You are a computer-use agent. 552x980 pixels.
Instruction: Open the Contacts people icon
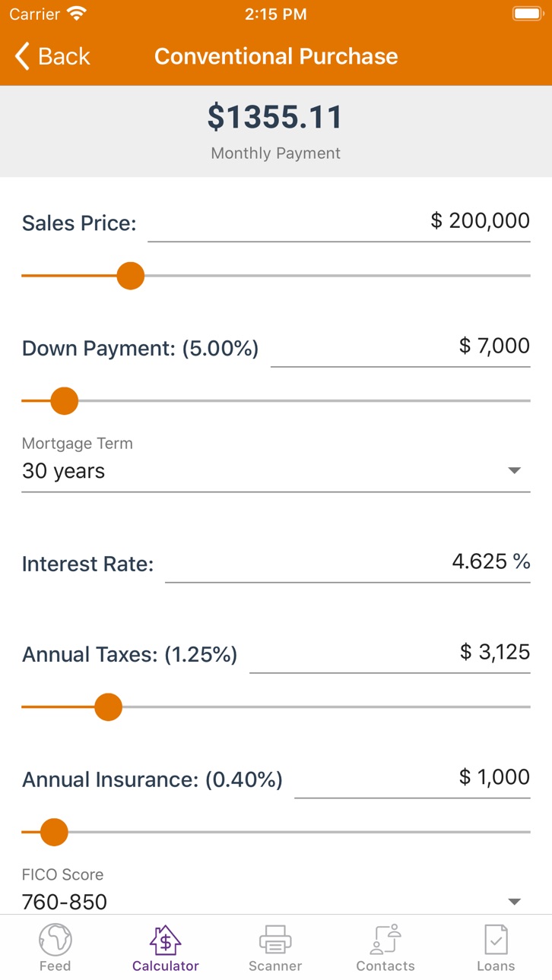(x=385, y=940)
